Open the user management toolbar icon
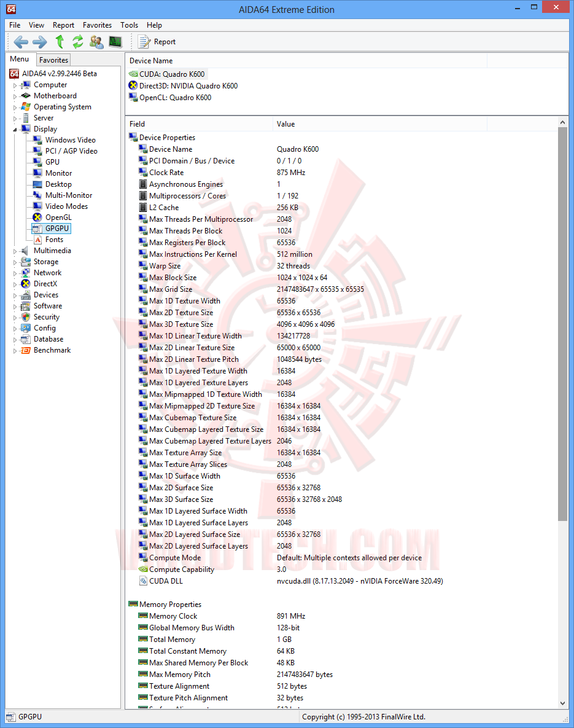 click(x=96, y=42)
